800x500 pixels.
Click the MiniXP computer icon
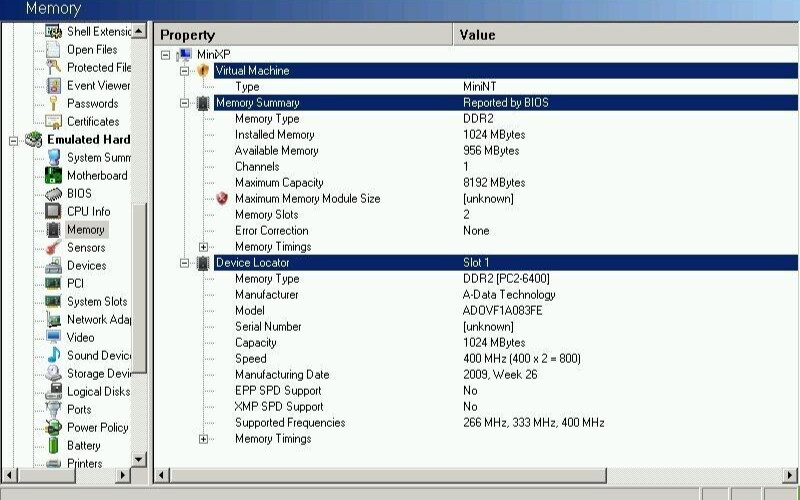[184, 55]
